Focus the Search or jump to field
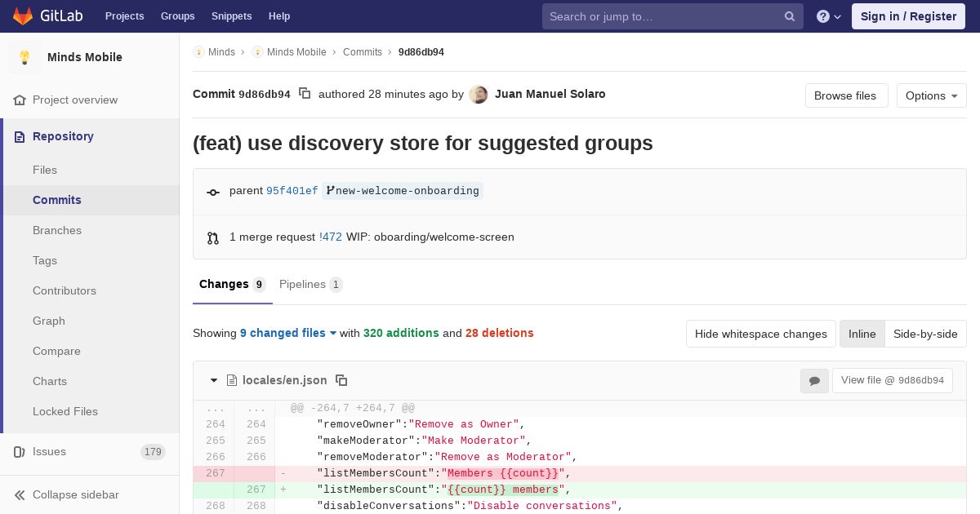Screen dimensions: 980x514 pyautogui.click(x=663, y=16)
